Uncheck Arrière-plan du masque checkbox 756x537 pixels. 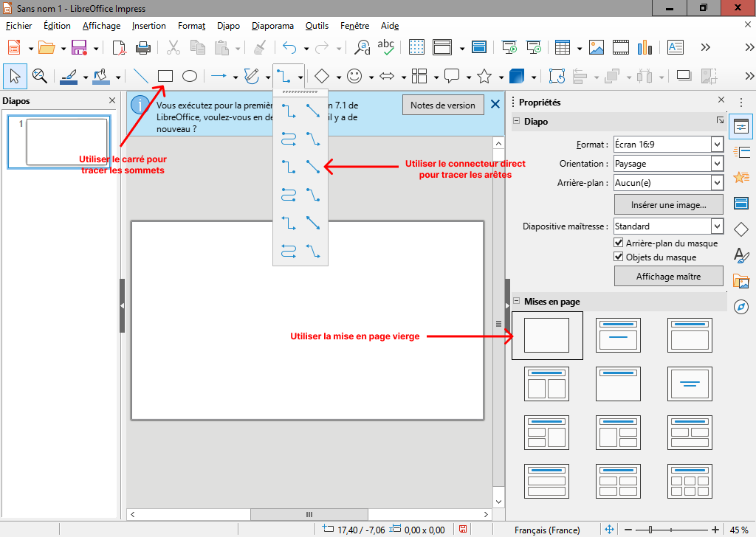[x=619, y=243]
